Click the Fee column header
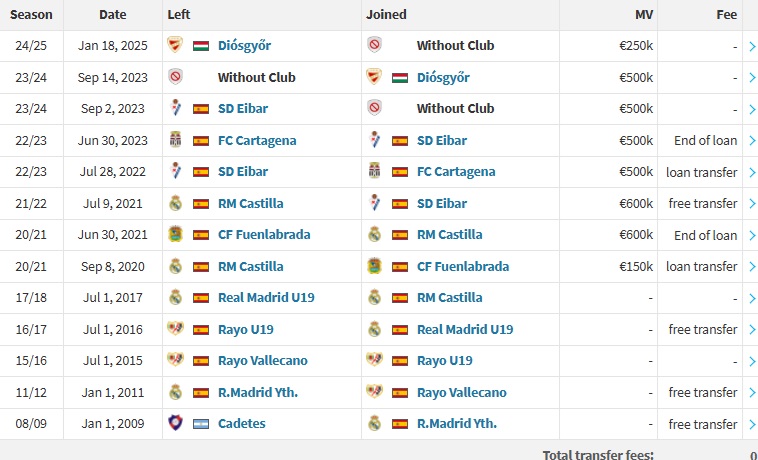Screen dimensions: 758x460 [727, 14]
